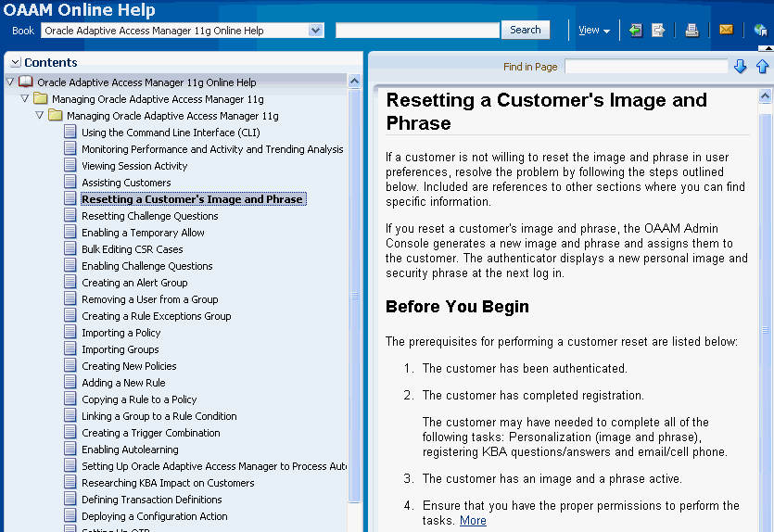Click page icon beside Copying a Rule to a Policy

coord(70,399)
